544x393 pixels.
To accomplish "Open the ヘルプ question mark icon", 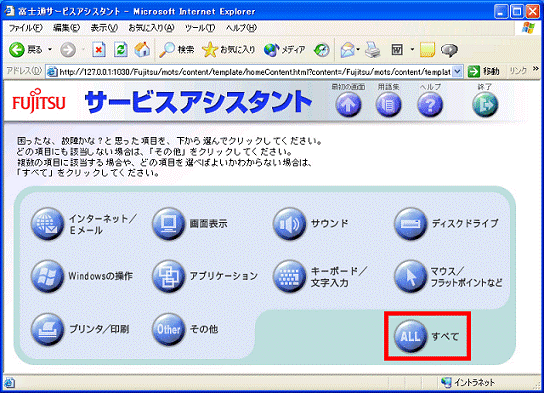I will pos(430,104).
